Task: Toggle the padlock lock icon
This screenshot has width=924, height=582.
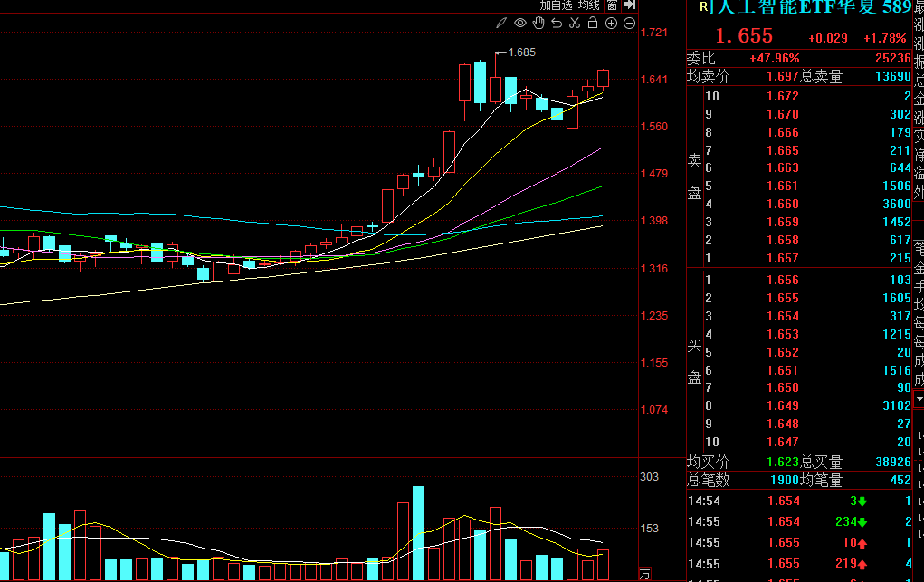Action: [593, 23]
